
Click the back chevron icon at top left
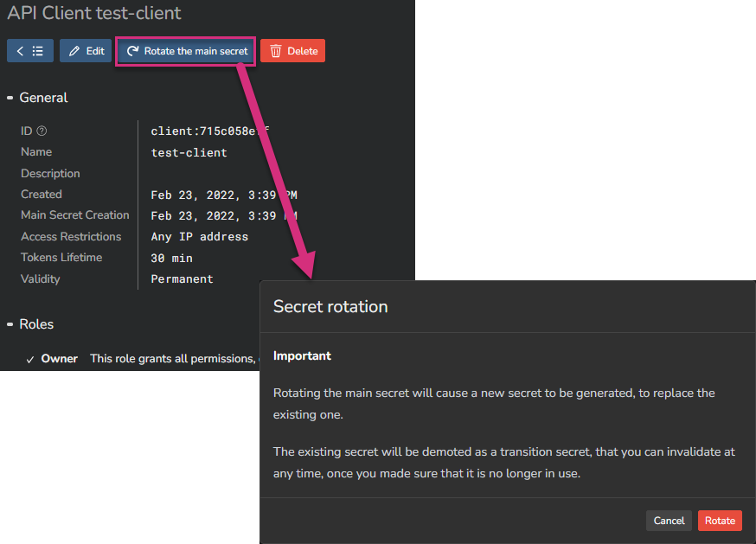coord(19,50)
